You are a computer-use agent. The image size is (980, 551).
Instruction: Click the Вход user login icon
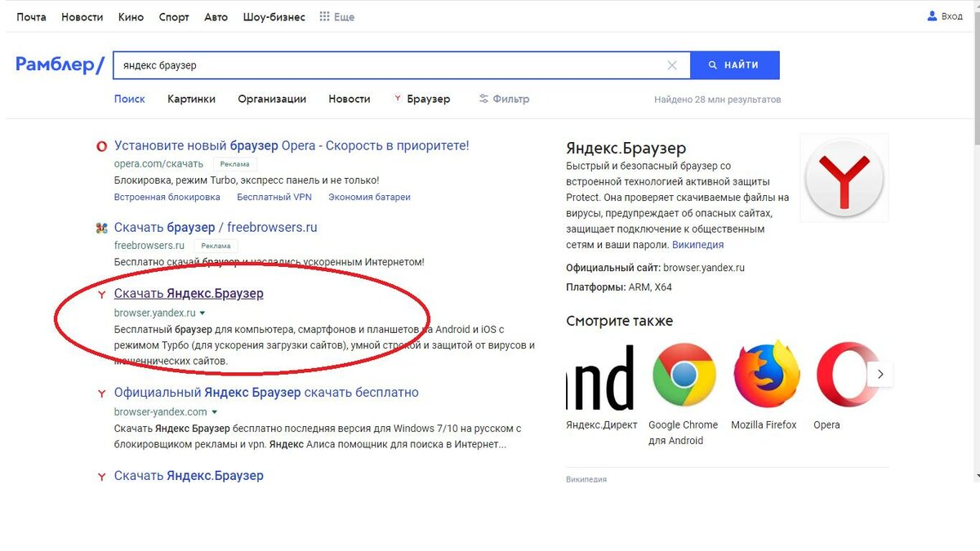pyautogui.click(x=932, y=16)
